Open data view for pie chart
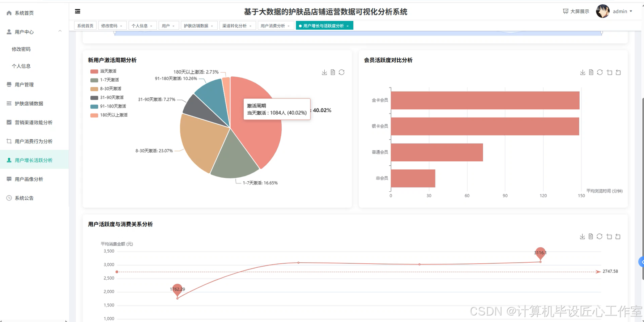The height and width of the screenshot is (322, 644). tap(333, 72)
